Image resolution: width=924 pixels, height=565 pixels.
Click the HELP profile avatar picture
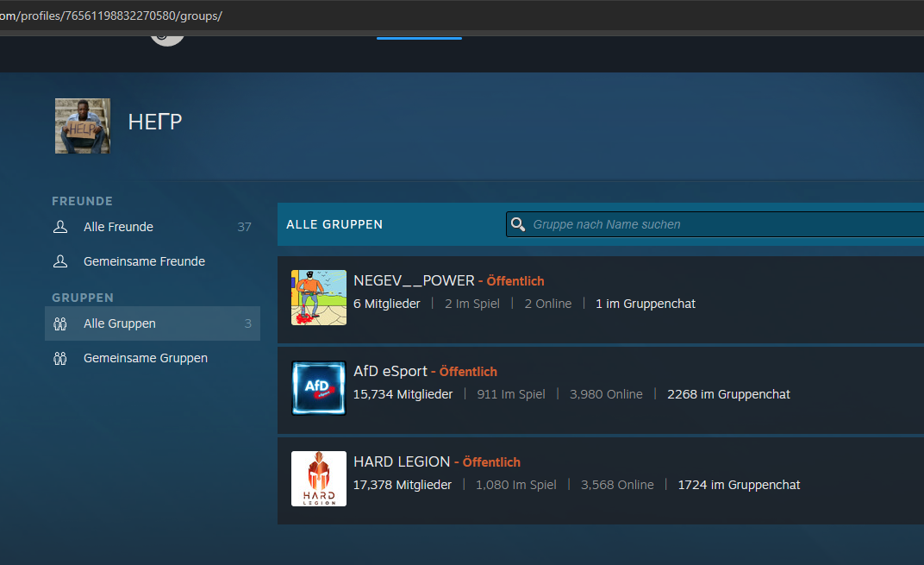coord(83,126)
